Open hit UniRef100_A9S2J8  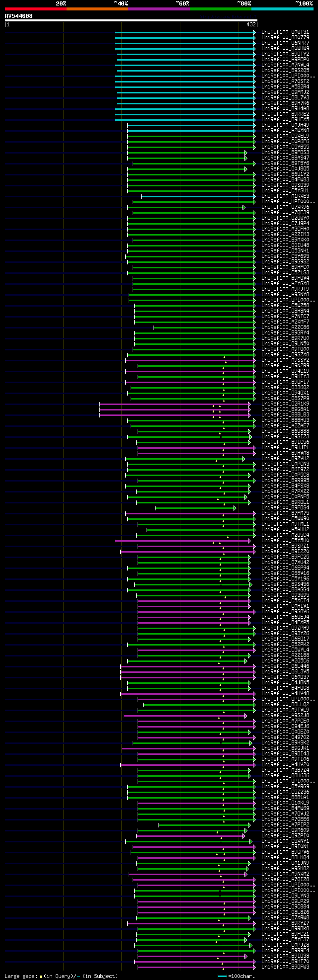click(x=285, y=716)
